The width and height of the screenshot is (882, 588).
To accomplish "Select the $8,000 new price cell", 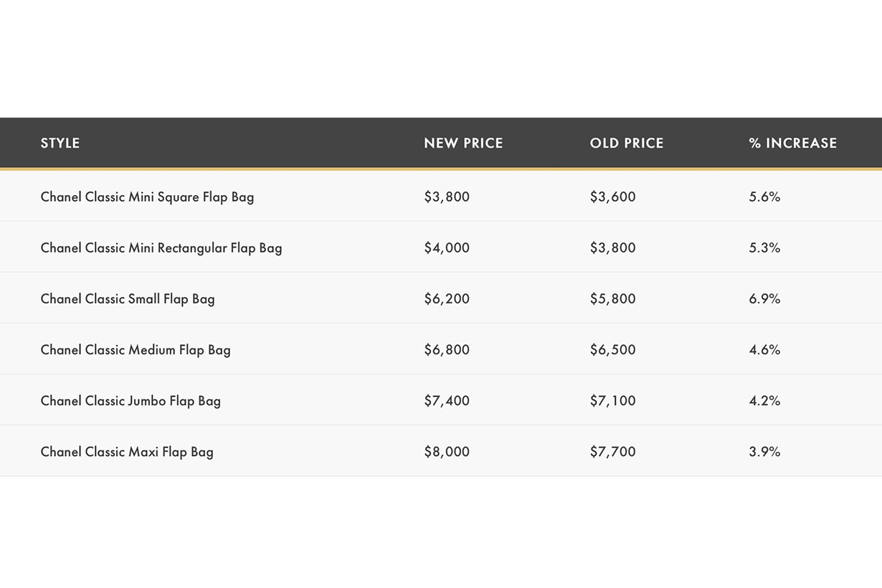I will pyautogui.click(x=447, y=452).
